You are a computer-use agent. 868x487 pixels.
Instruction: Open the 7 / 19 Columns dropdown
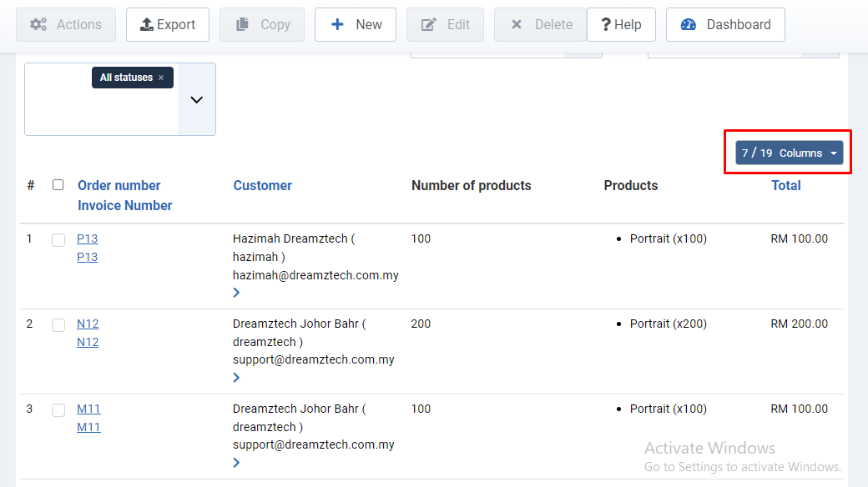tap(789, 153)
